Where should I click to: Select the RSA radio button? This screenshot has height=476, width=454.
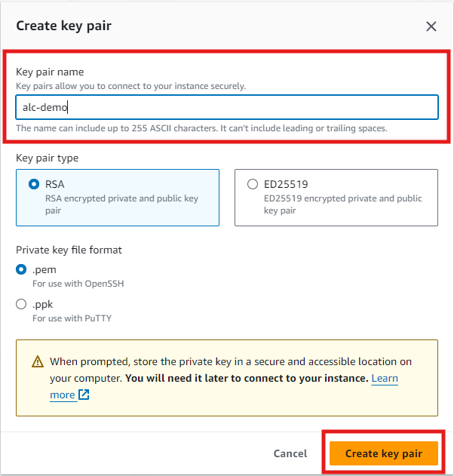(x=34, y=184)
